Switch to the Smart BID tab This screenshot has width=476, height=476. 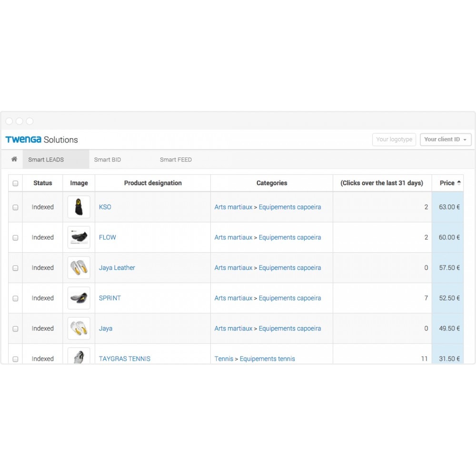[x=108, y=159]
